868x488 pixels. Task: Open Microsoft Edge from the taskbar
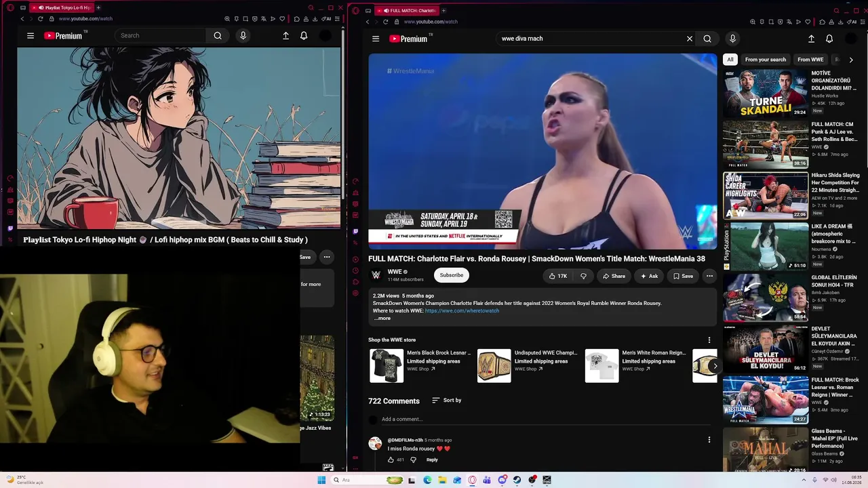click(427, 480)
